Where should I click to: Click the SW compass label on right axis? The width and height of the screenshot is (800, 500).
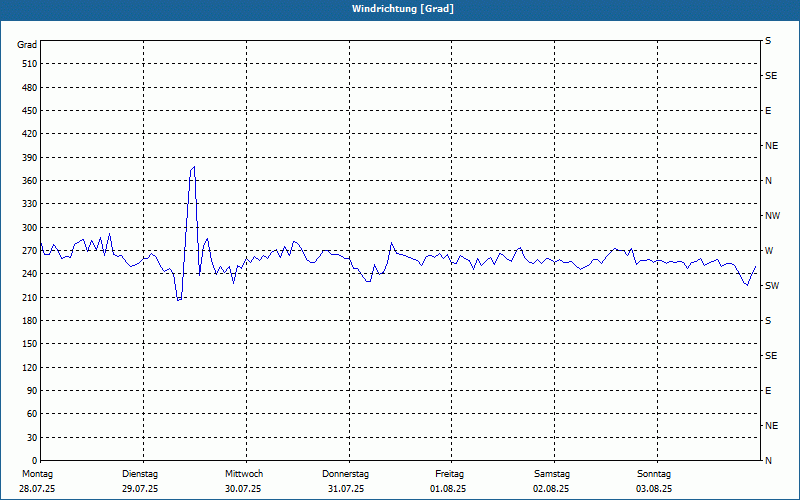[x=771, y=286]
